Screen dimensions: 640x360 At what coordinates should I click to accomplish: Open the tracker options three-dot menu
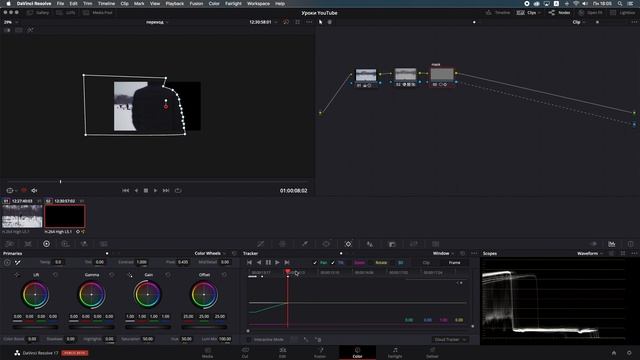[473, 253]
